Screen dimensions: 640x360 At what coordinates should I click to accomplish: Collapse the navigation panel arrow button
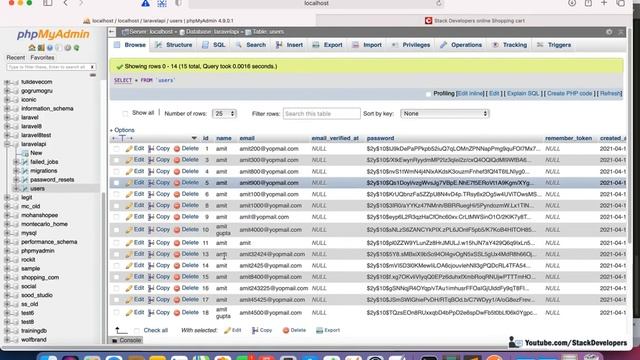point(112,32)
